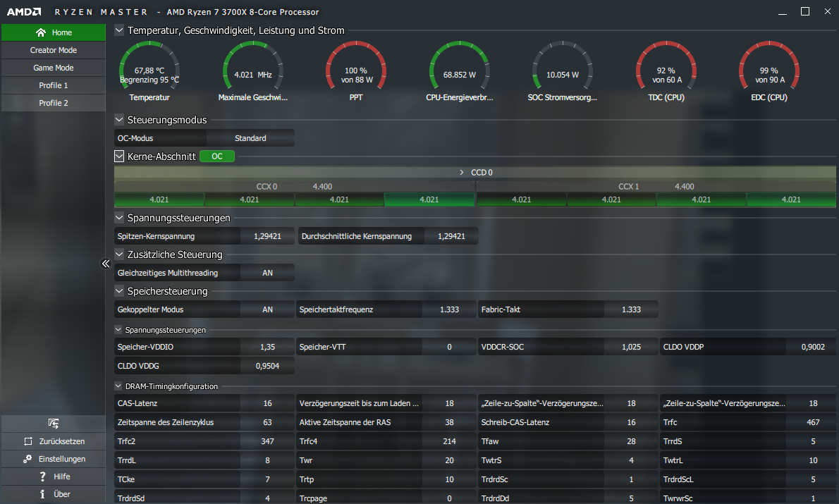Click Speicher-VDDIO value 1,35
The width and height of the screenshot is (839, 504).
(267, 347)
